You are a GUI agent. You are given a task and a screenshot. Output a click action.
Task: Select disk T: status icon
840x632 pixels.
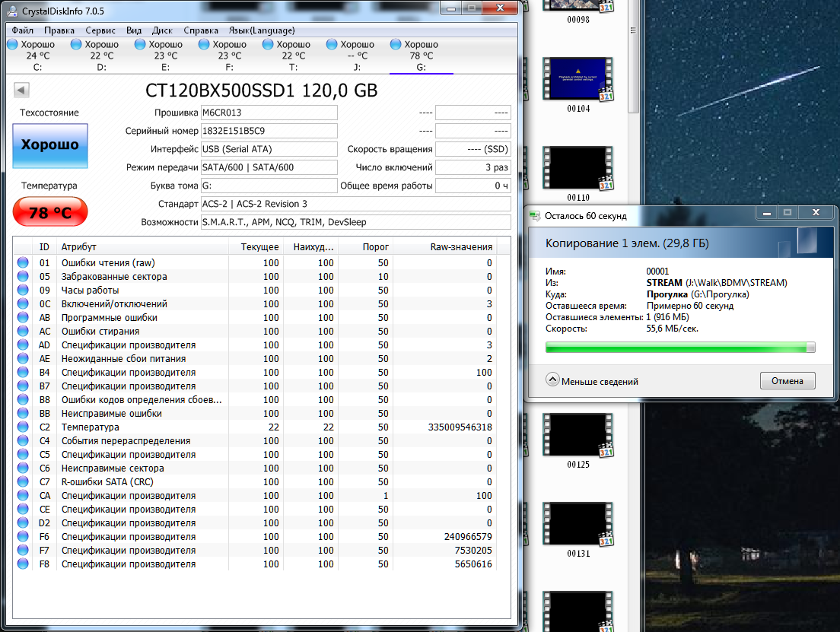[x=268, y=44]
